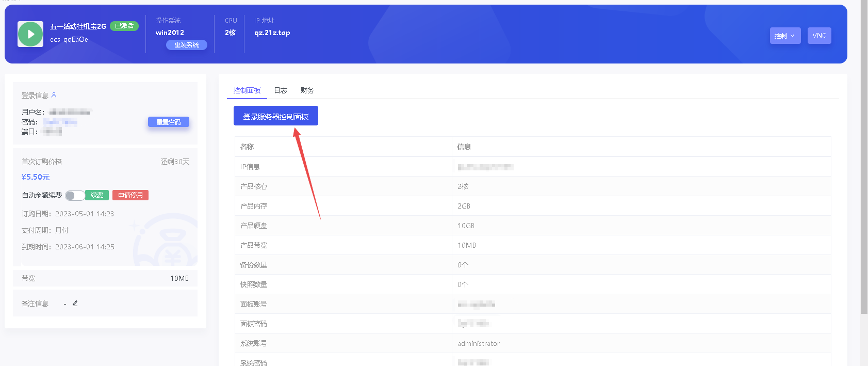868x366 pixels.
Task: Click the IP address qz.21z.top
Action: 272,33
